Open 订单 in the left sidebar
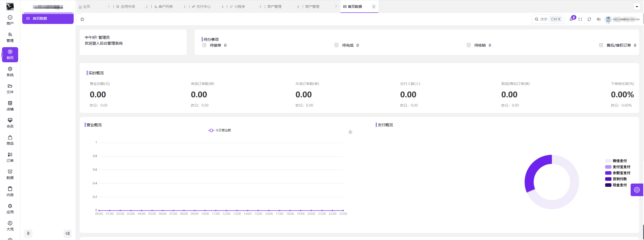The image size is (644, 240). pos(10,157)
